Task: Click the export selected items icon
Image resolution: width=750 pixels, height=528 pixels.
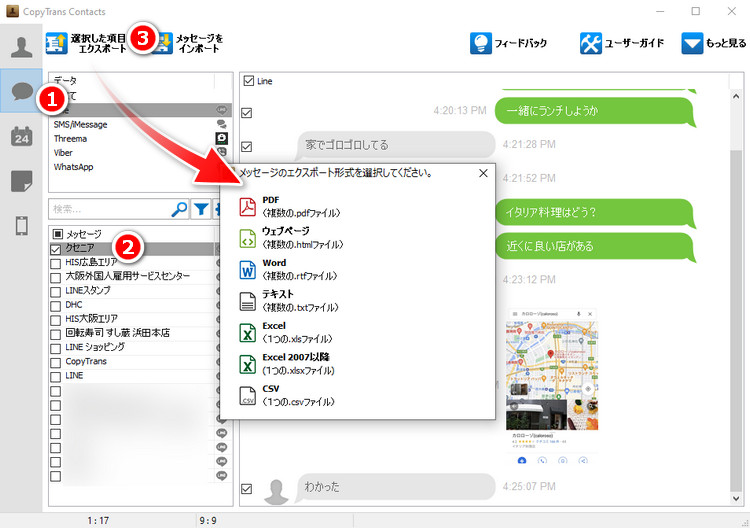Action: [x=56, y=43]
